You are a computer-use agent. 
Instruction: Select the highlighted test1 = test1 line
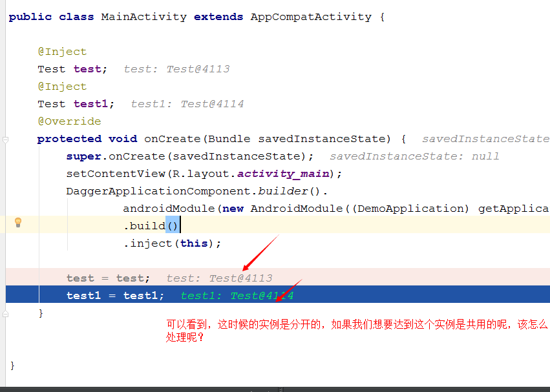point(278,294)
